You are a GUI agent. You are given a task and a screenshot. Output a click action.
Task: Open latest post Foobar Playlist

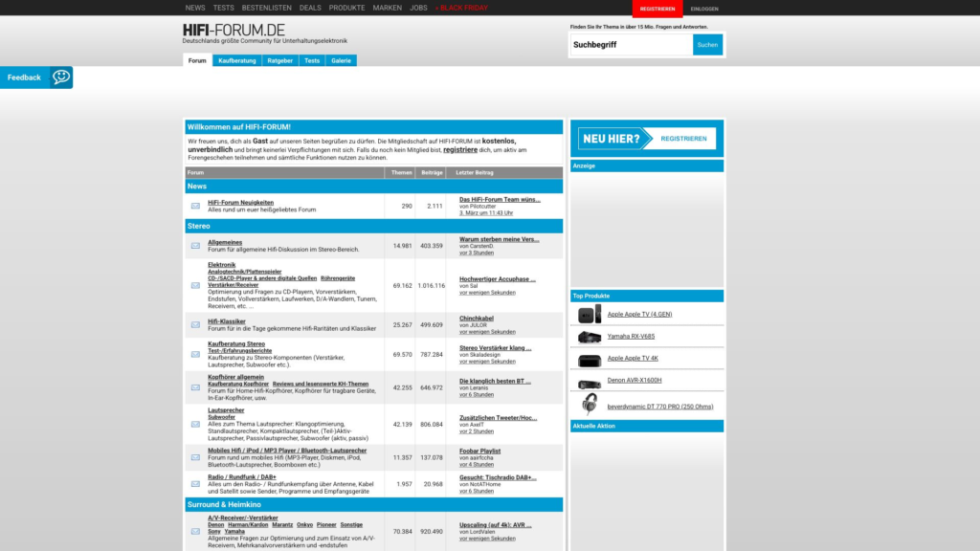[480, 452]
